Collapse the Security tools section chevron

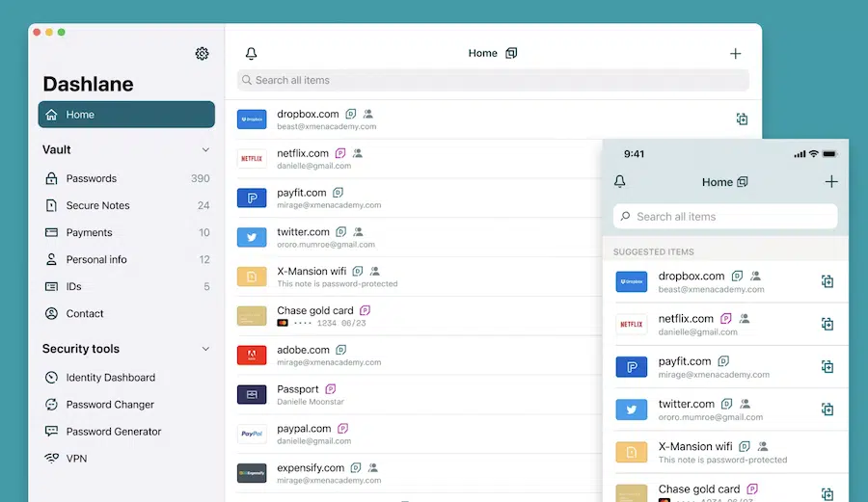205,350
